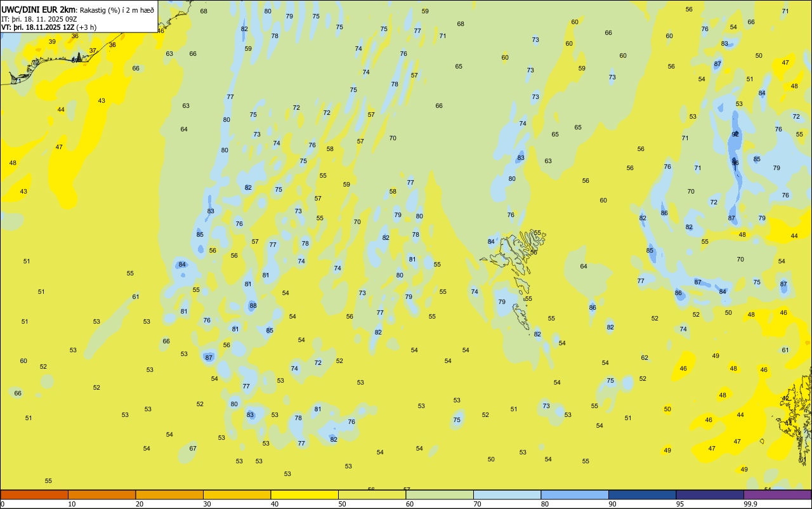This screenshot has width=812, height=509.
Task: Click the parameter label 'Rakastig (%) í 2 m hæð'
Action: [116, 10]
